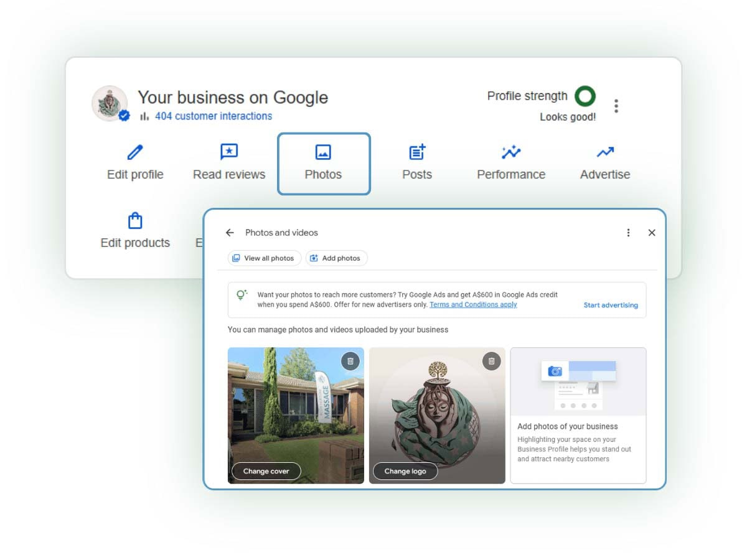The width and height of the screenshot is (747, 560).
Task: Delete the logo photo with trash icon
Action: (492, 361)
